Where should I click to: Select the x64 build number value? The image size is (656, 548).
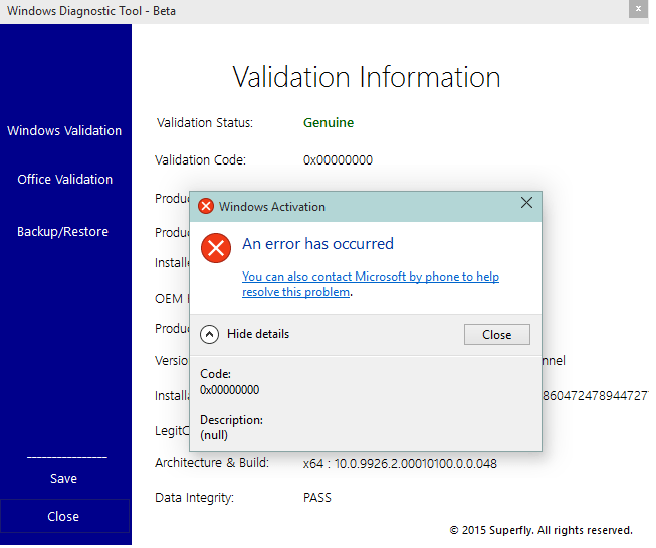pos(400,463)
